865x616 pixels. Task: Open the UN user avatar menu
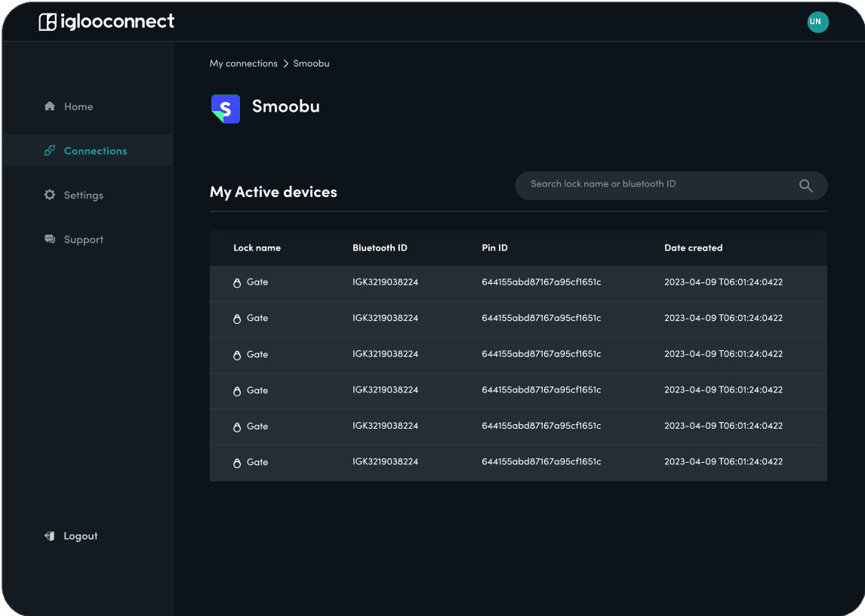817,22
